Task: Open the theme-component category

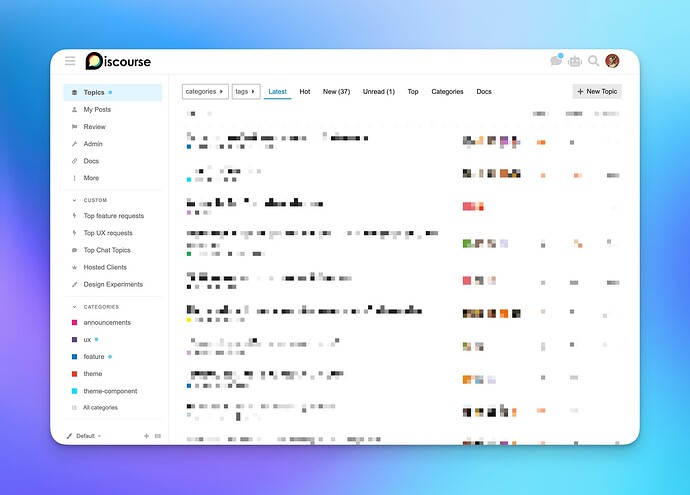Action: pos(110,391)
